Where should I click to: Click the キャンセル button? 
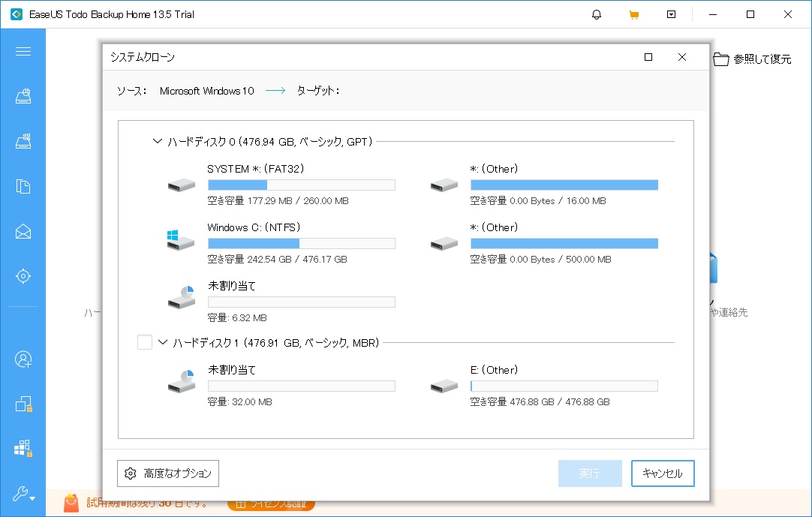[663, 473]
